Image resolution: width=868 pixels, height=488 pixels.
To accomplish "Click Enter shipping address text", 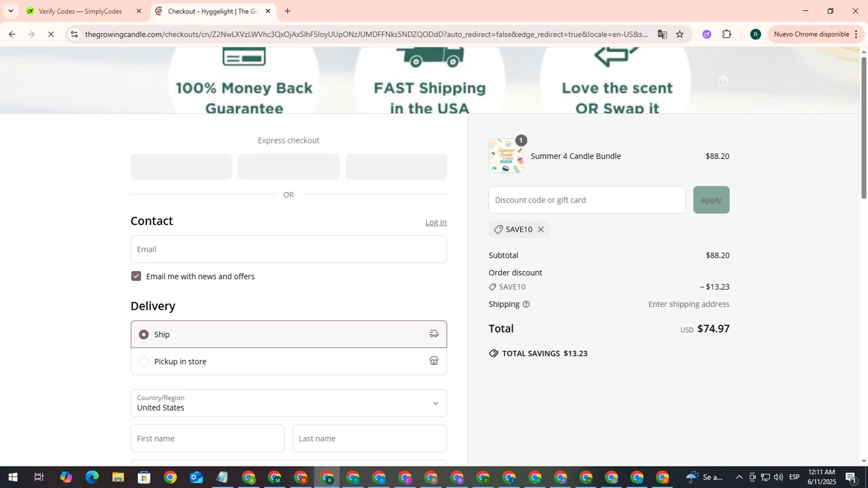I will point(689,304).
